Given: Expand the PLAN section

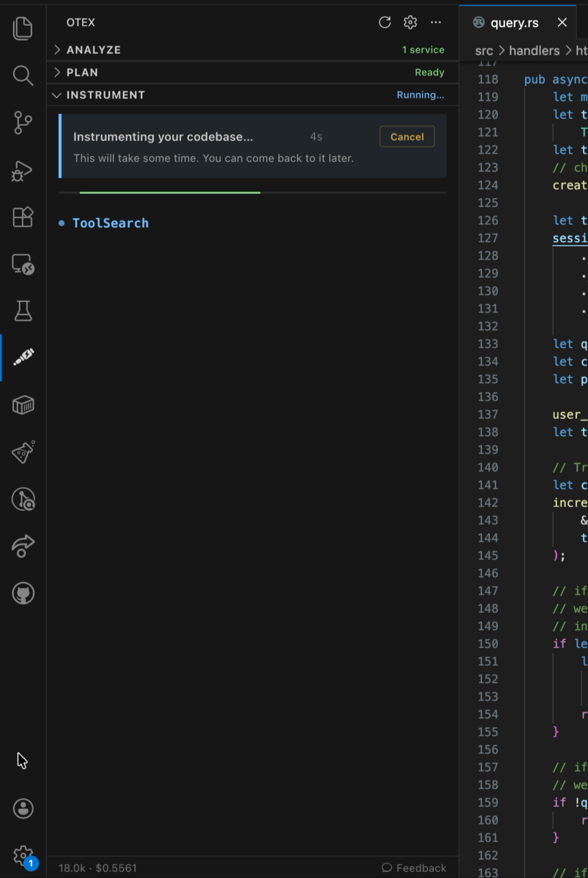Looking at the screenshot, I should [252, 73].
